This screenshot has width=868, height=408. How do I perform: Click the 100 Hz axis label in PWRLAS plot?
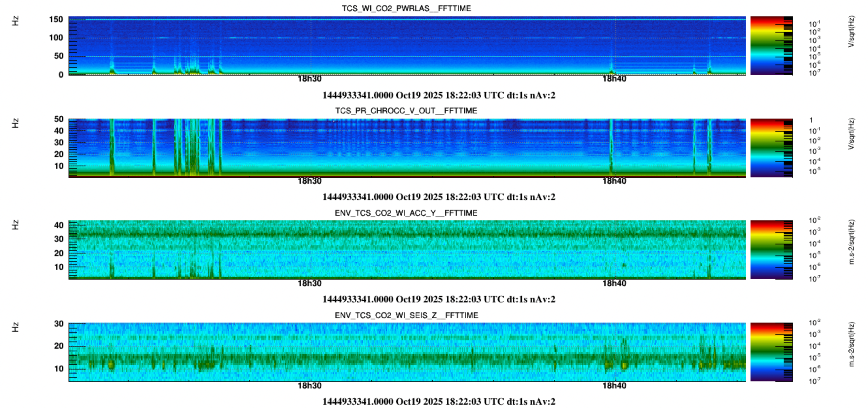tap(56, 38)
